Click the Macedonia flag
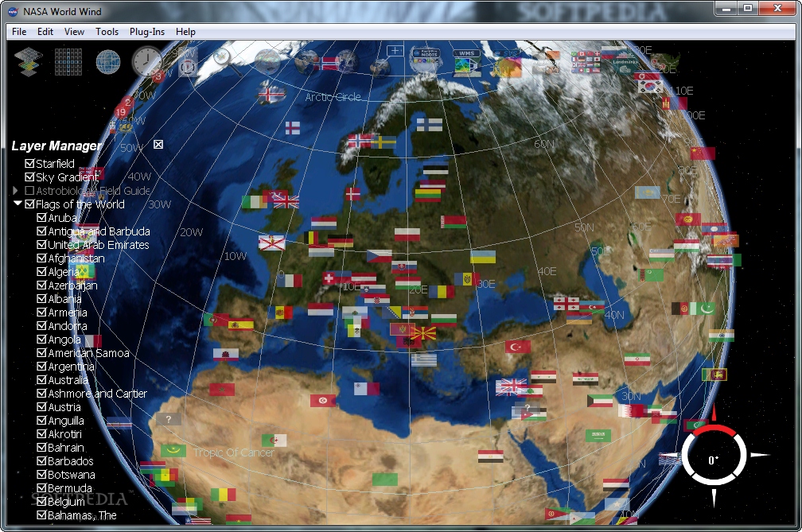The image size is (802, 532). click(x=424, y=335)
